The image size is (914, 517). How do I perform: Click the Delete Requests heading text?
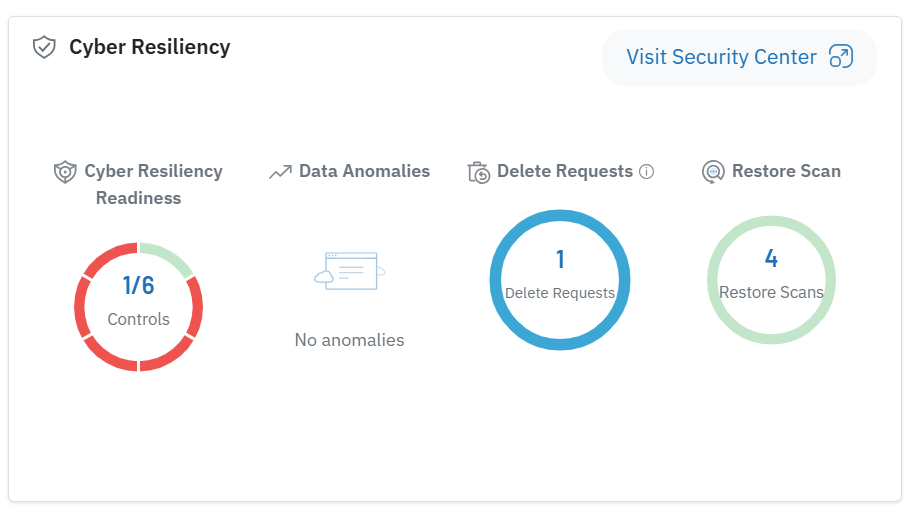(x=565, y=171)
